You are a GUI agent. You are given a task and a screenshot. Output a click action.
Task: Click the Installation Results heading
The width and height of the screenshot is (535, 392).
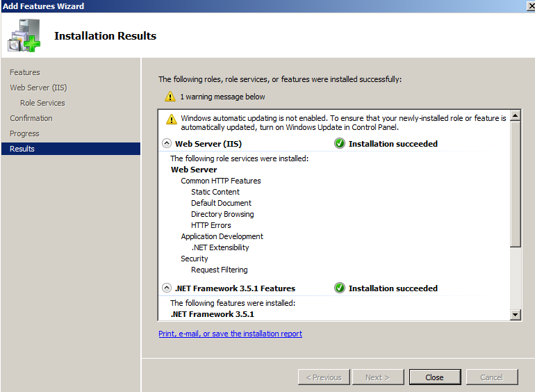point(105,36)
